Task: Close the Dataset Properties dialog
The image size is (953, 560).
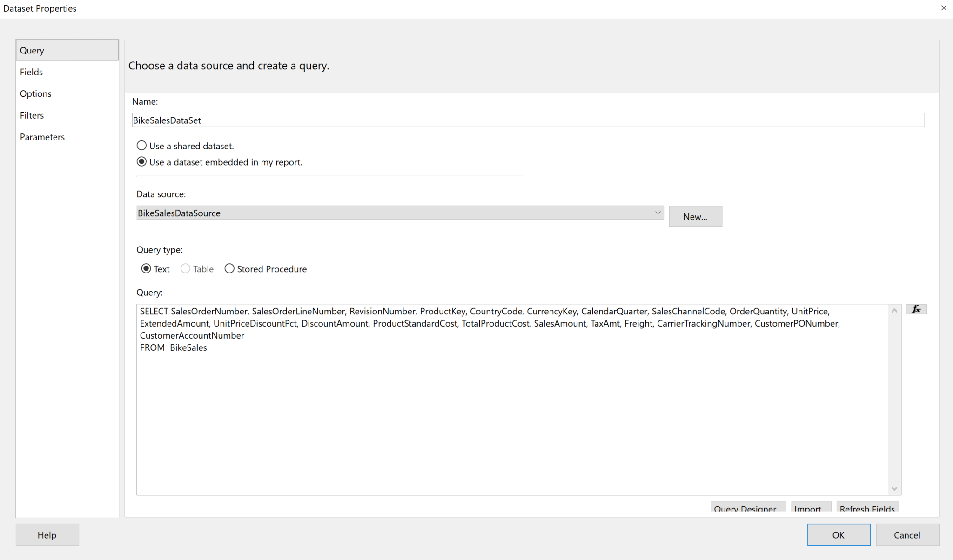Action: coord(944,8)
